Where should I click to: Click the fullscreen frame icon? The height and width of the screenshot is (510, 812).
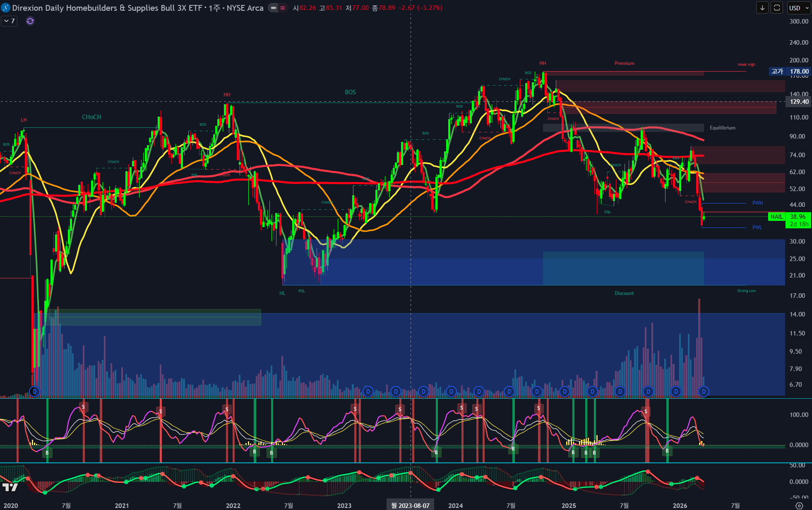point(777,8)
